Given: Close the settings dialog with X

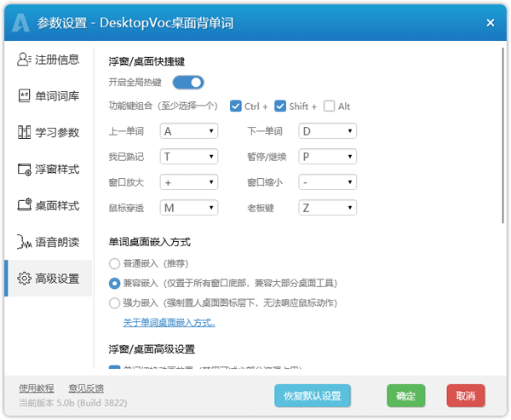Looking at the screenshot, I should tap(491, 23).
